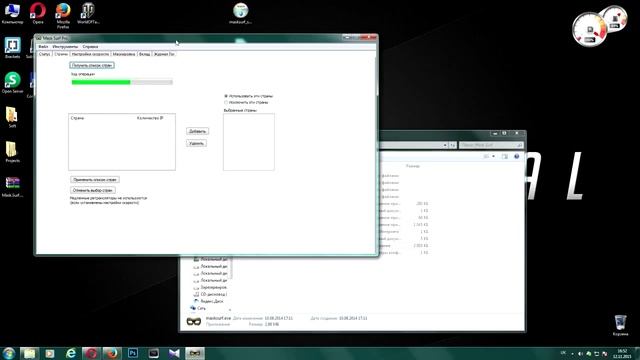Click the volume icon in system tray

click(580, 353)
